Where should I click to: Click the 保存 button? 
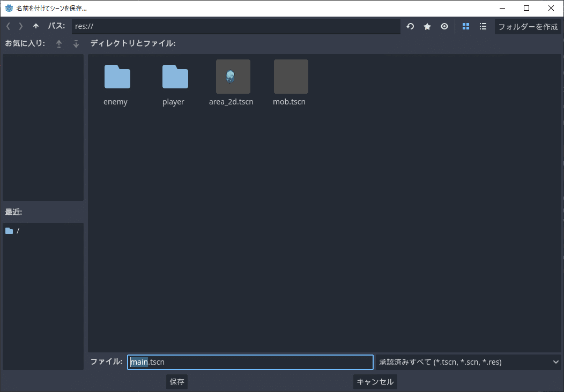pyautogui.click(x=177, y=382)
